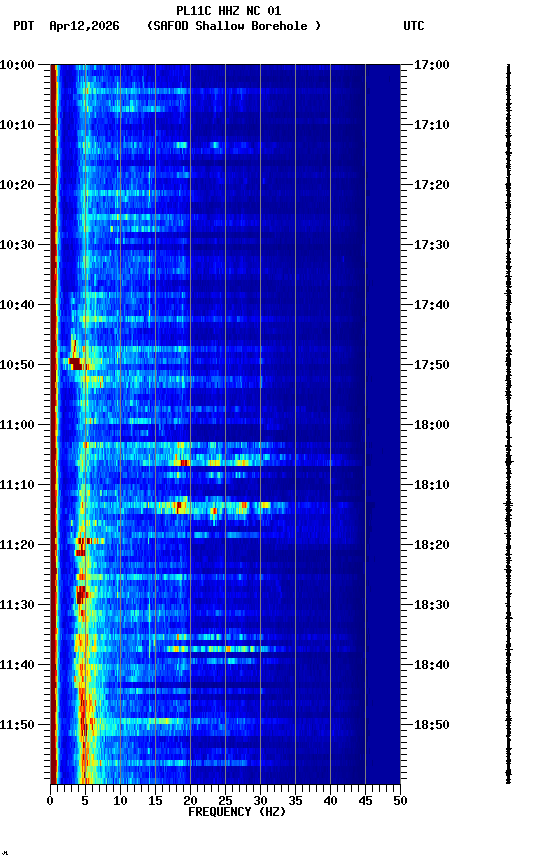This screenshot has width=552, height=864.
Task: Click the 17:00 UTC time label
Action: click(432, 65)
